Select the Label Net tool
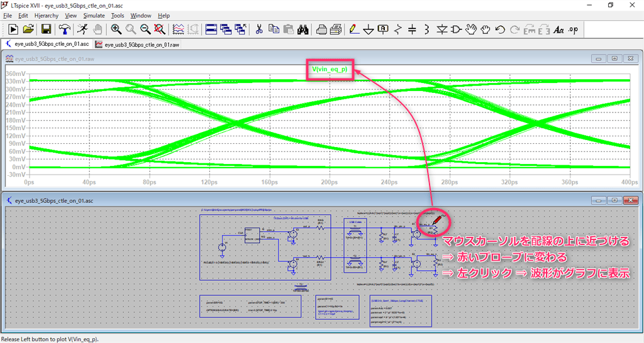This screenshot has height=343, width=644. click(x=383, y=30)
